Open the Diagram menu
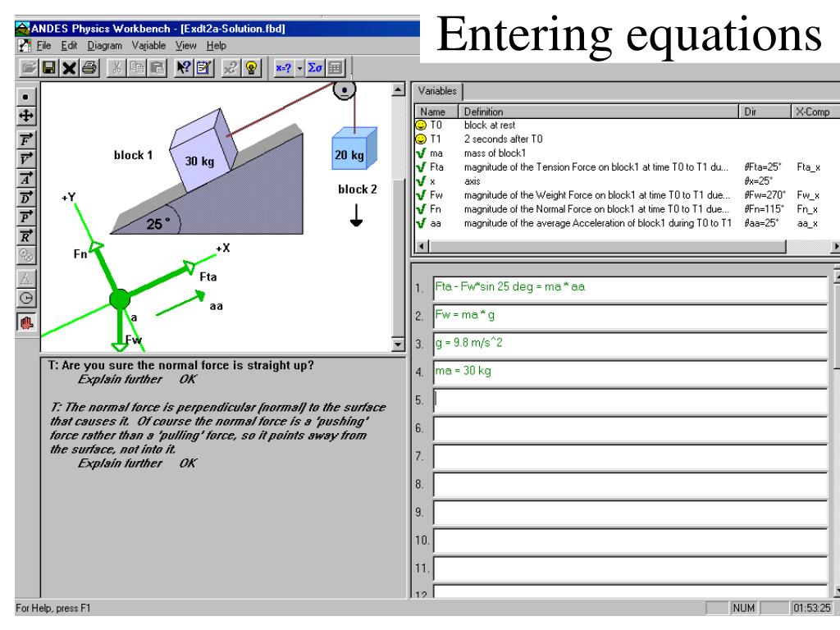Image resolution: width=840 pixels, height=630 pixels. 105,46
